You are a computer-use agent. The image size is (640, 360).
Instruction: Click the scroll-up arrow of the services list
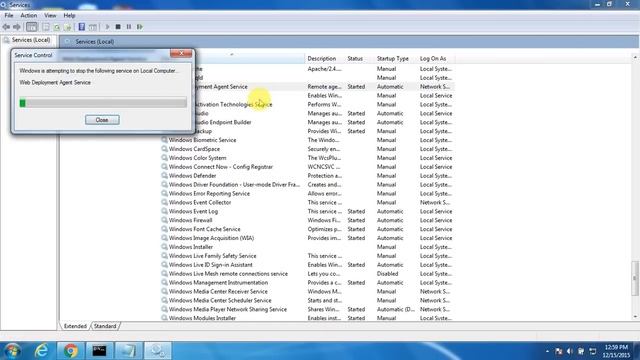(x=635, y=58)
